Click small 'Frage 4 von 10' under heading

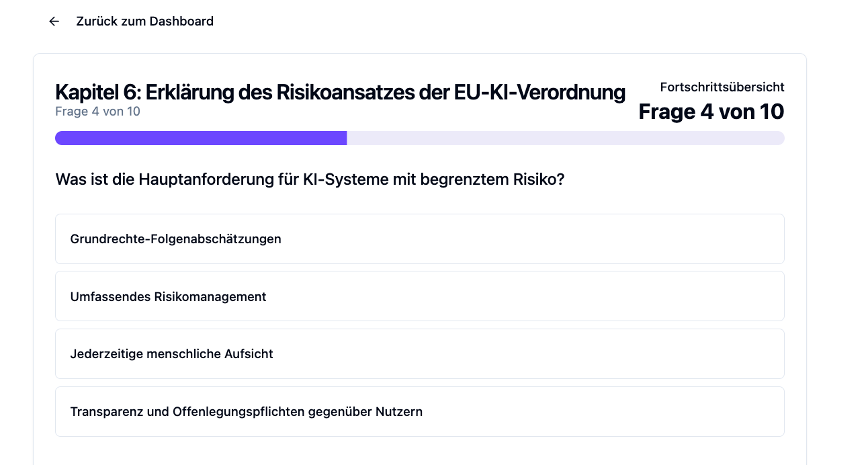coord(97,112)
